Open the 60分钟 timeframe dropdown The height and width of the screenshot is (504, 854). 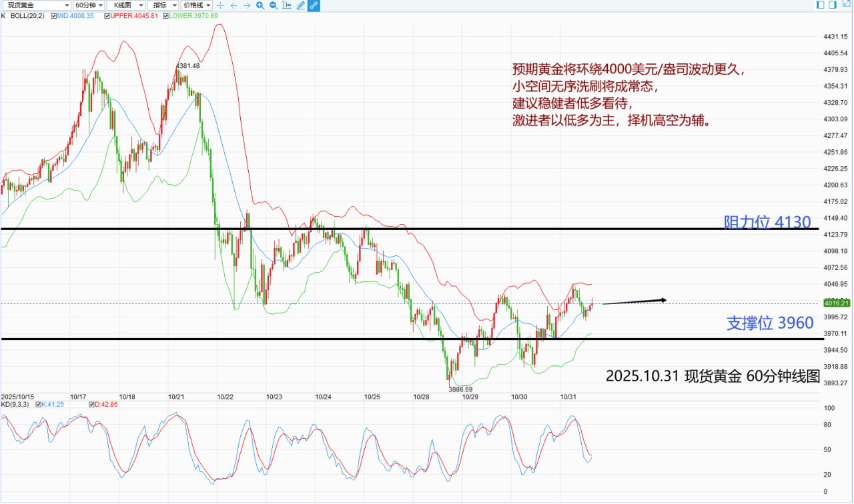(89, 5)
